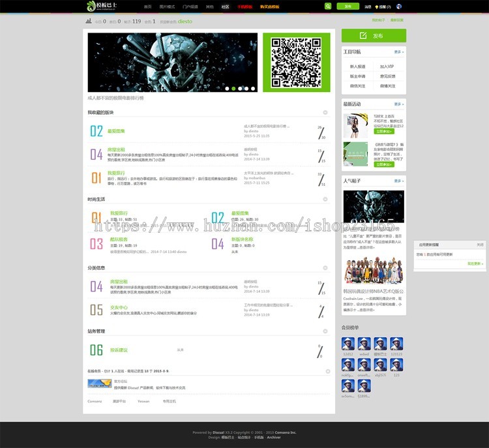Image resolution: width=489 pixels, height=448 pixels.
Task: Select 社区 in the top navigation
Action: tap(225, 7)
